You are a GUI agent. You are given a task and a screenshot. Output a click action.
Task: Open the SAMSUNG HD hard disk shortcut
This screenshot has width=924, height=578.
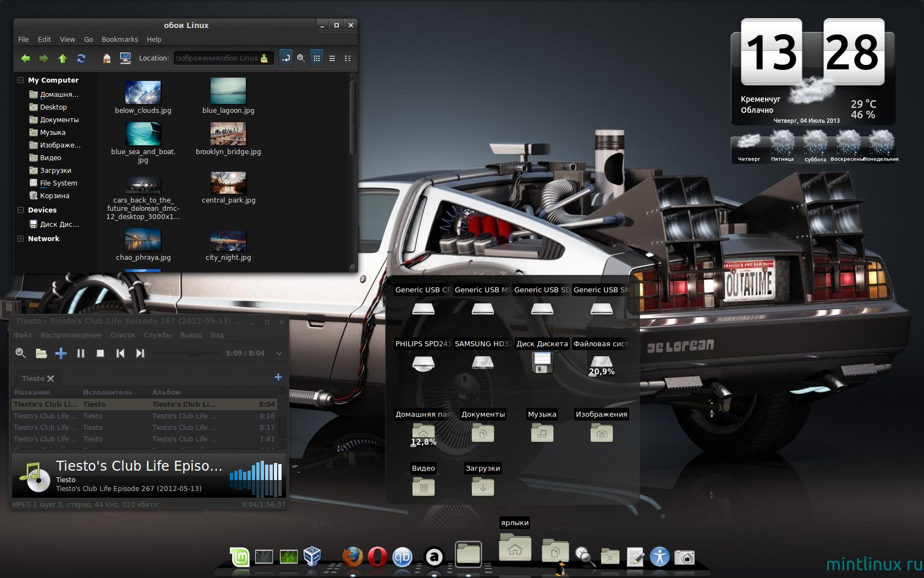483,363
